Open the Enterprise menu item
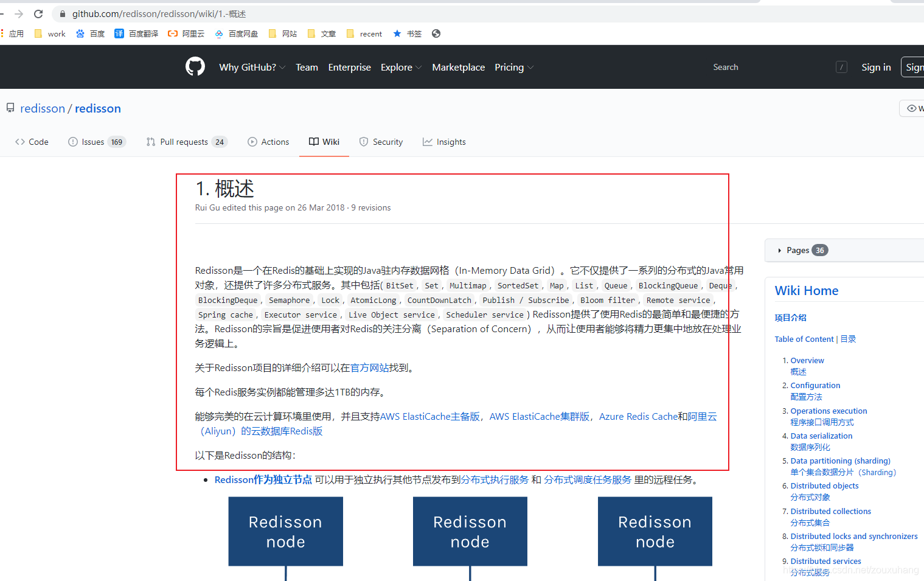The width and height of the screenshot is (924, 581). coord(349,67)
